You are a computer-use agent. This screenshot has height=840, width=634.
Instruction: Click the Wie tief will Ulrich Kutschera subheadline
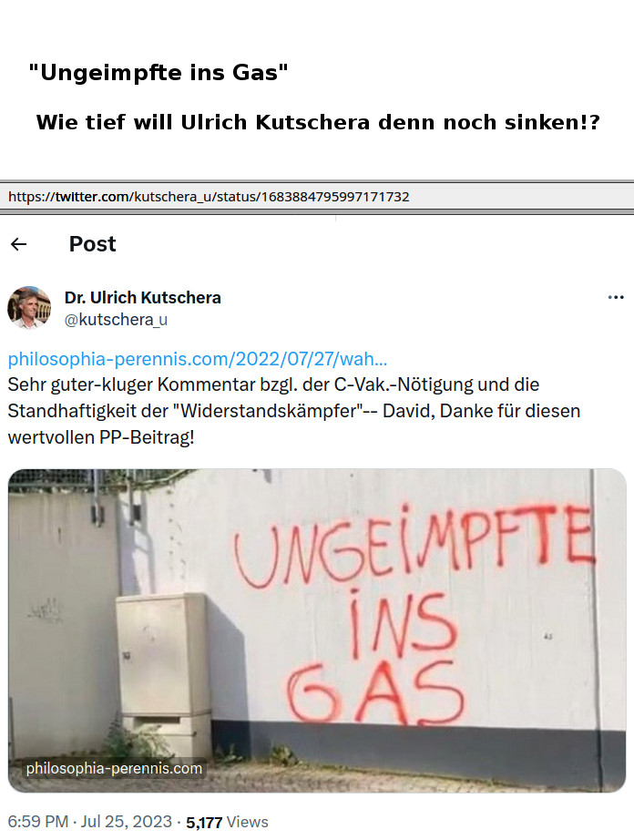[318, 122]
